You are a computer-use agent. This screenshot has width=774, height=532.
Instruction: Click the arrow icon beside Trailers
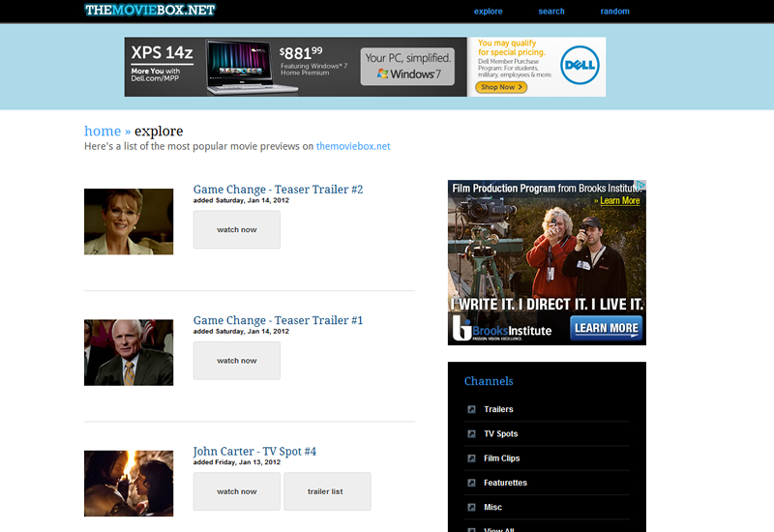click(x=471, y=409)
